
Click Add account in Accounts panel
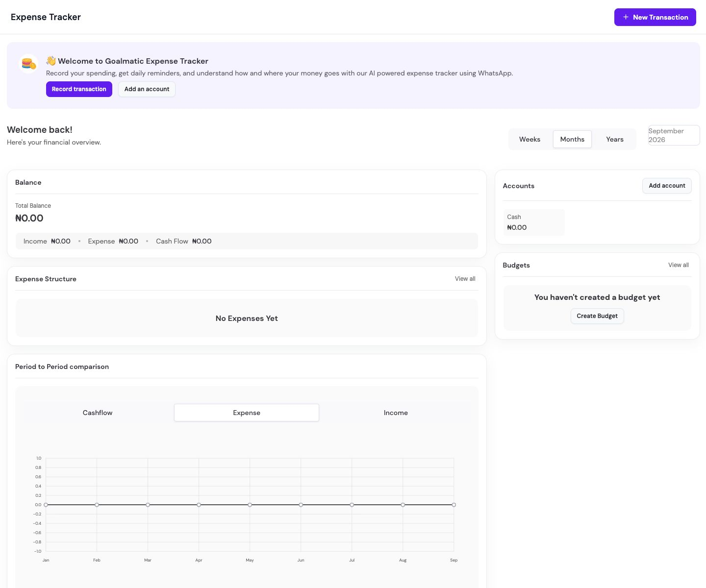click(x=667, y=186)
